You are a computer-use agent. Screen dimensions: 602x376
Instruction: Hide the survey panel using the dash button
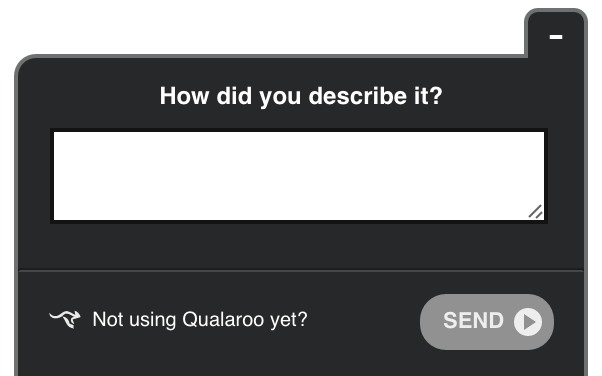556,37
